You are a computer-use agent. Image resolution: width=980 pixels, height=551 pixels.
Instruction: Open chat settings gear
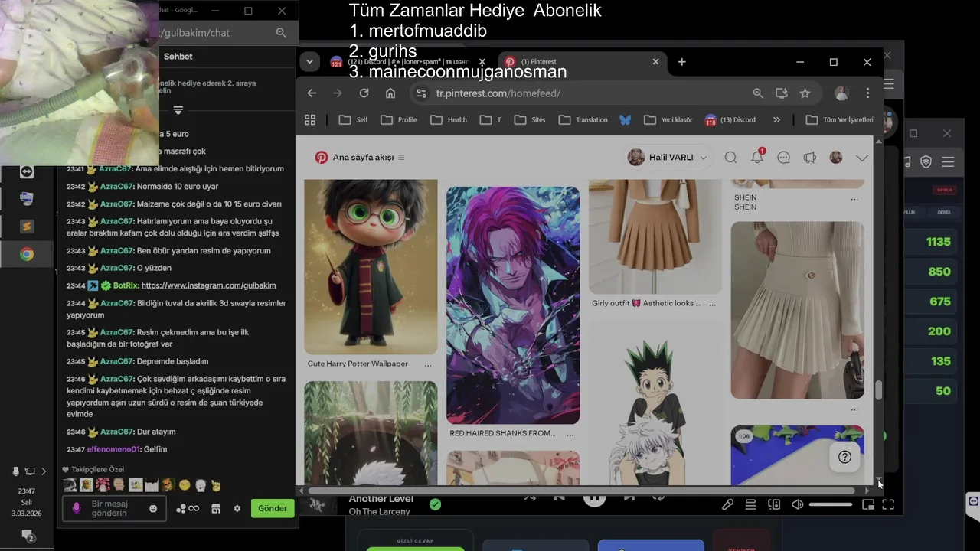coord(237,508)
